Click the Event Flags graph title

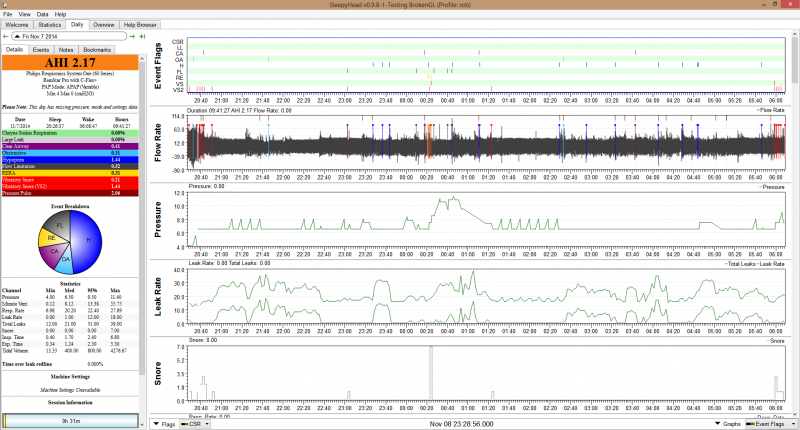tap(157, 66)
